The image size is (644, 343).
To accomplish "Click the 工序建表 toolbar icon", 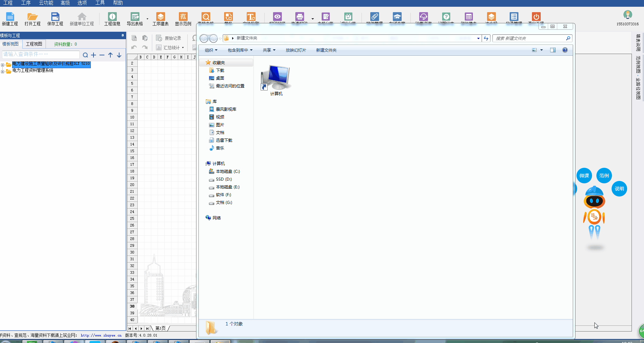I will (160, 17).
